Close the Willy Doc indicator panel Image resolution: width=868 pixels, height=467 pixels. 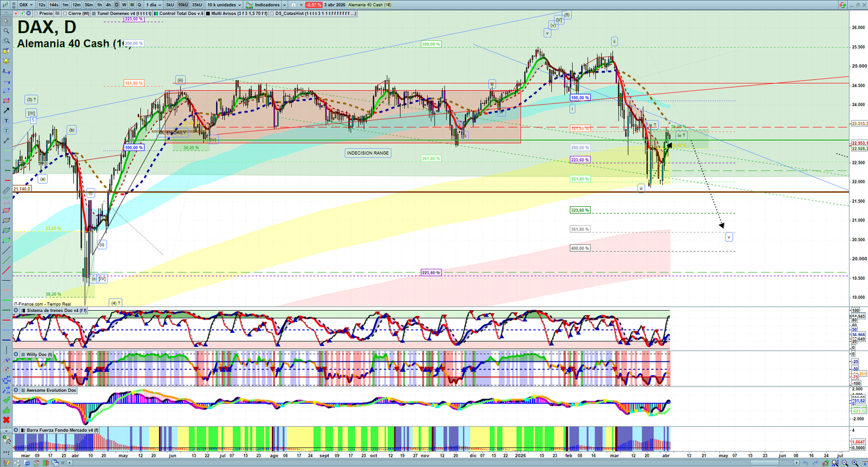pyautogui.click(x=16, y=355)
